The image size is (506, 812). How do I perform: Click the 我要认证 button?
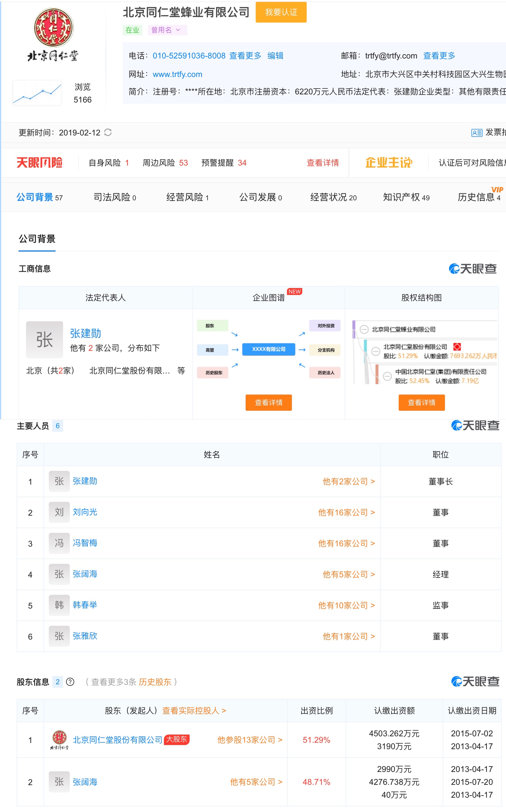(281, 12)
